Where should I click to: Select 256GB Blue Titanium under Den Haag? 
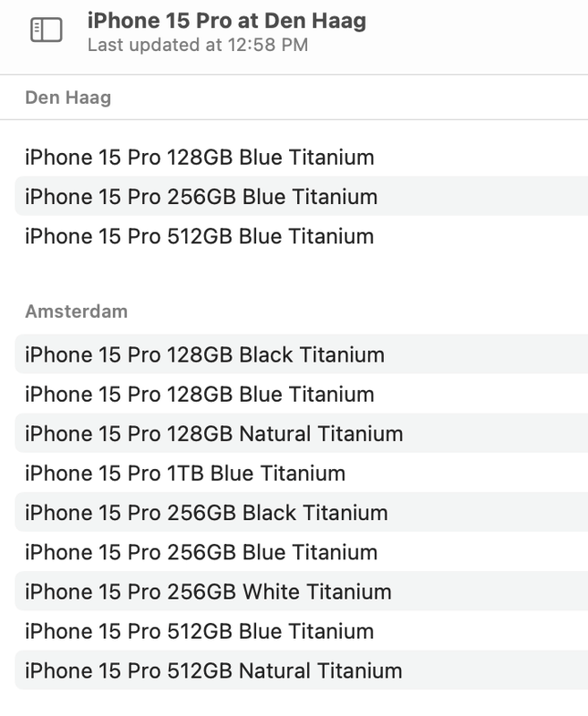[201, 197]
